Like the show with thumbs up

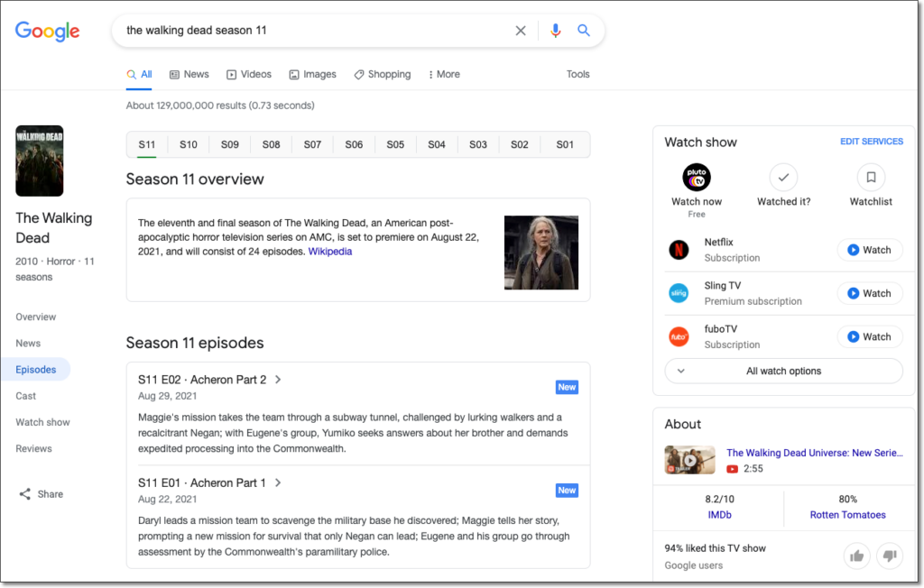857,556
